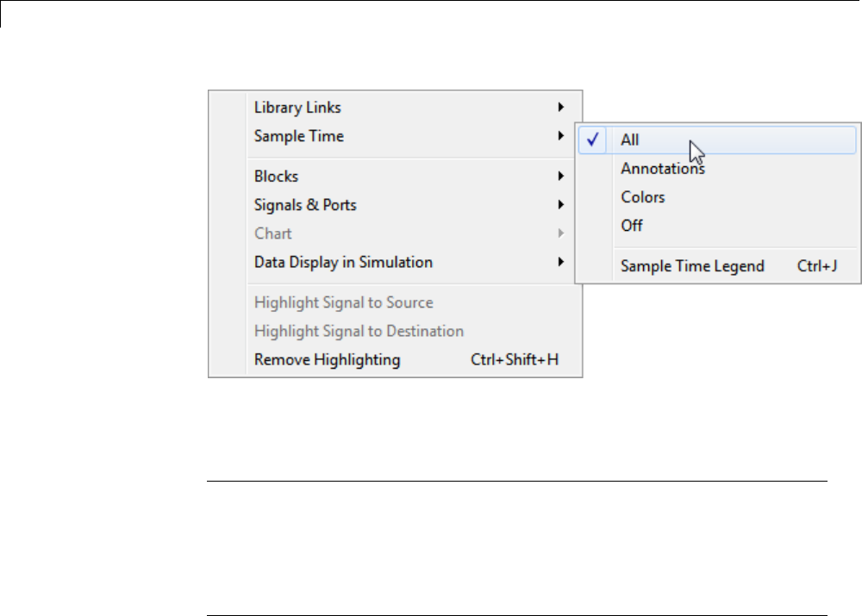The width and height of the screenshot is (862, 616).
Task: Open the Blocks menu item
Action: (x=276, y=177)
